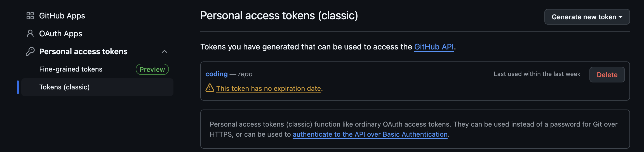Go to OAuth Apps settings
This screenshot has width=644, height=152.
coord(60,34)
